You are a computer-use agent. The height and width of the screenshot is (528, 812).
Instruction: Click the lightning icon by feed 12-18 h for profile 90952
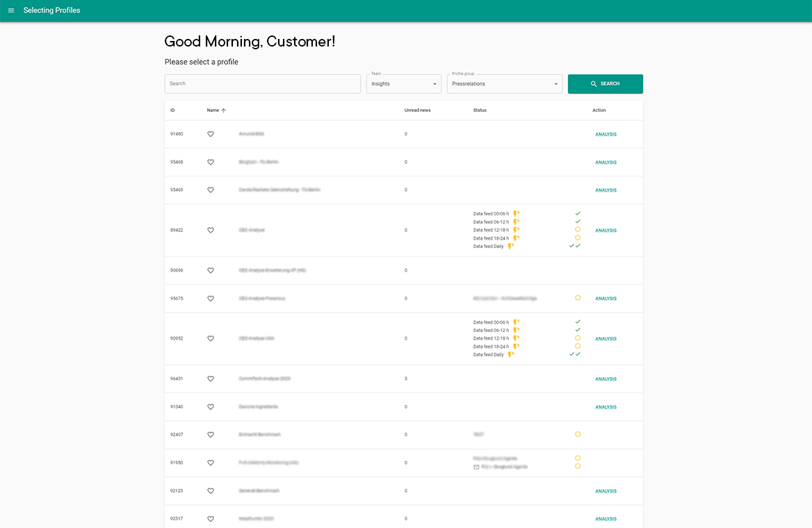click(x=516, y=338)
